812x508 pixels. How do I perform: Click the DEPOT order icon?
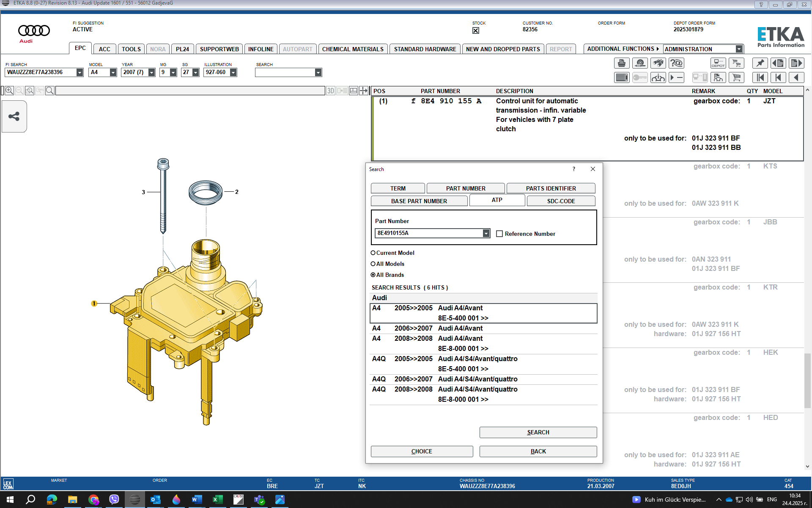(x=718, y=63)
